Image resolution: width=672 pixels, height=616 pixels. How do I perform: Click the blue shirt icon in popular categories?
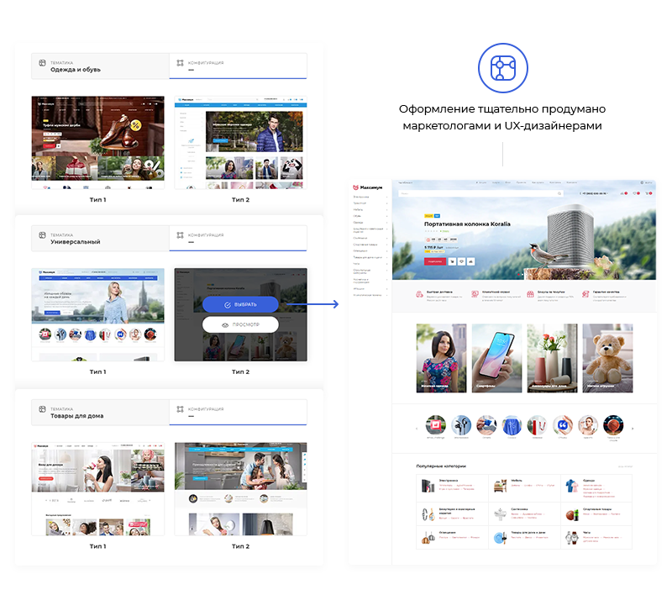tap(572, 486)
